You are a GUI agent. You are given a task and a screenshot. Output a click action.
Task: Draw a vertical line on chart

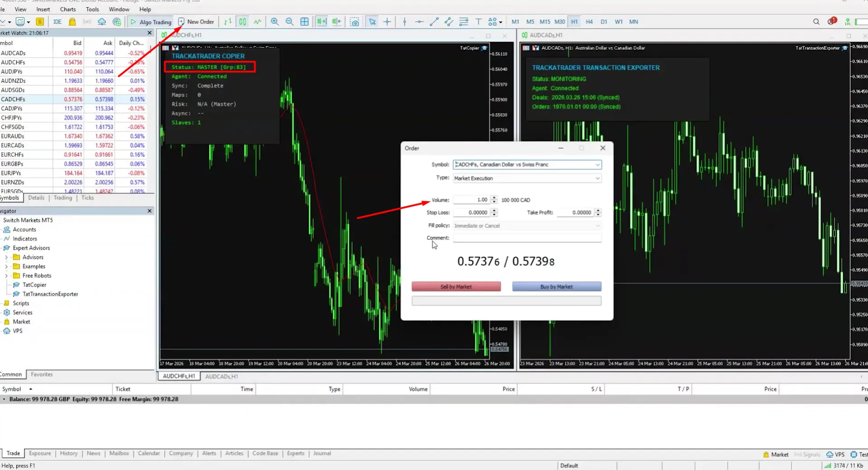click(405, 22)
